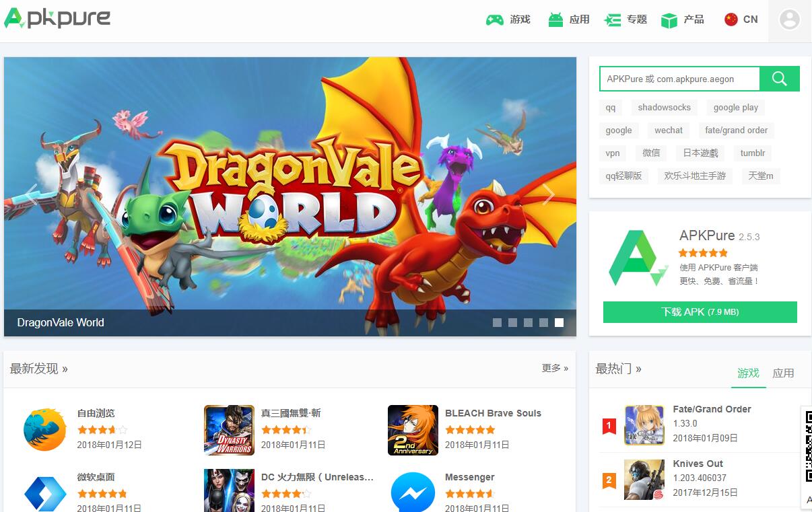Click the wechat search tag
The image size is (812, 512).
point(669,131)
